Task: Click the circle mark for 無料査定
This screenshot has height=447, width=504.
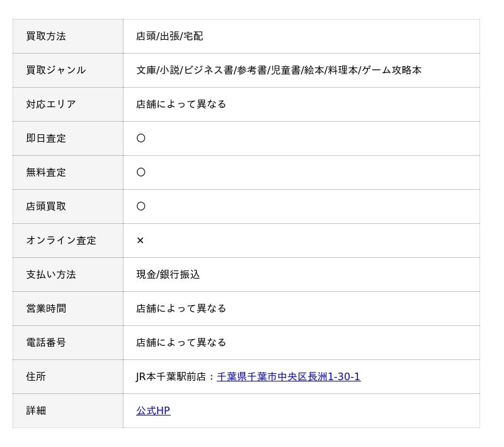Action: tap(141, 172)
